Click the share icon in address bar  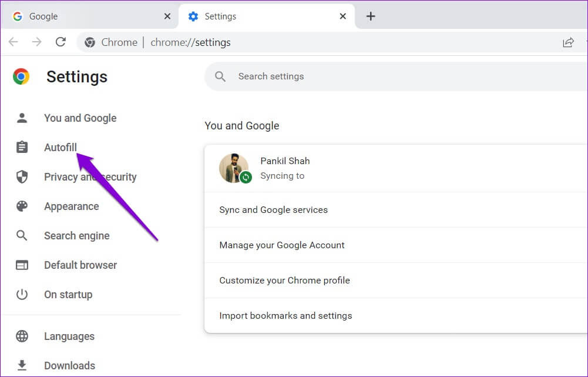[x=568, y=42]
